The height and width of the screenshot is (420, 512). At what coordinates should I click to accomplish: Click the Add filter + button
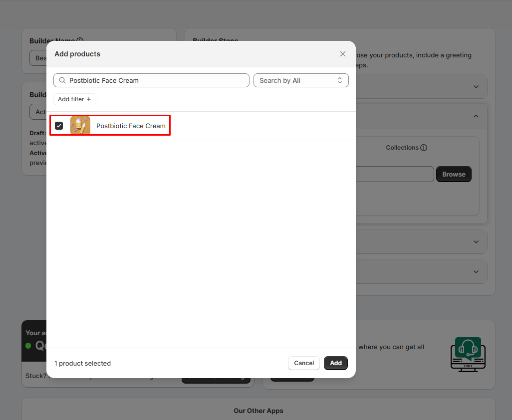click(x=74, y=99)
